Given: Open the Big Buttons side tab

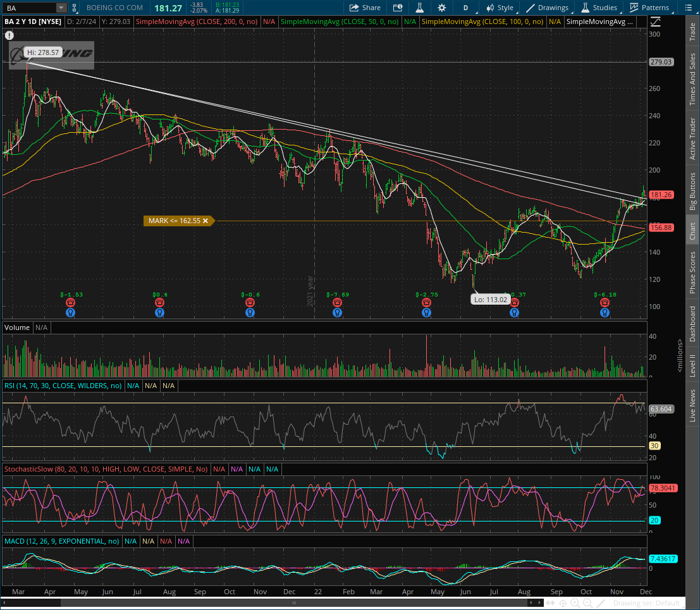Looking at the screenshot, I should click(x=692, y=191).
